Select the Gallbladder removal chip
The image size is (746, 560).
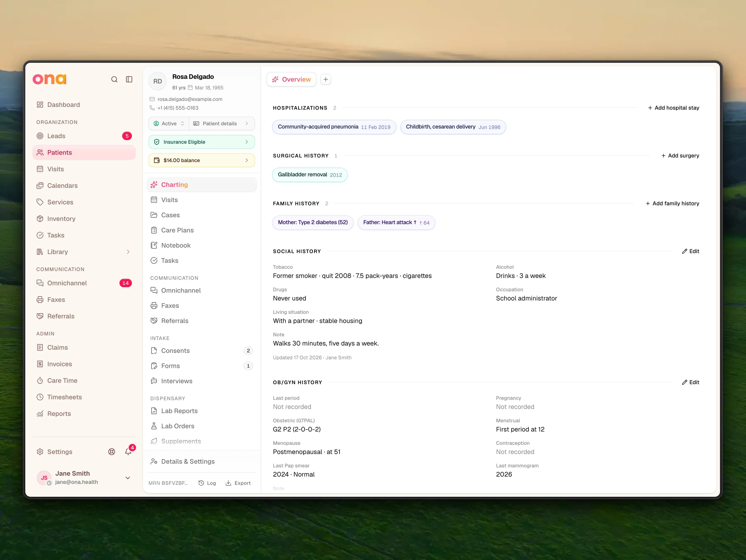coord(310,175)
